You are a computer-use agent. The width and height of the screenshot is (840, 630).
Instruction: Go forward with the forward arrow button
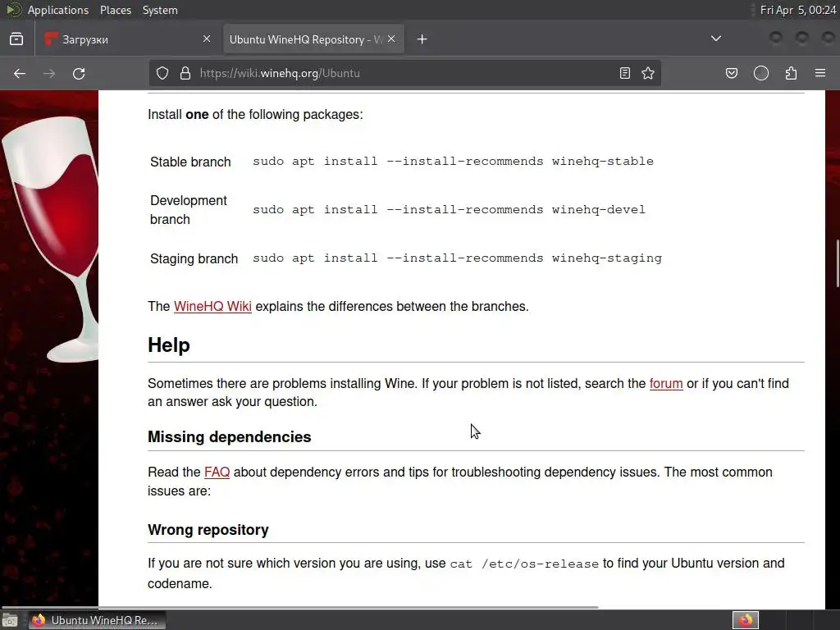(x=49, y=73)
